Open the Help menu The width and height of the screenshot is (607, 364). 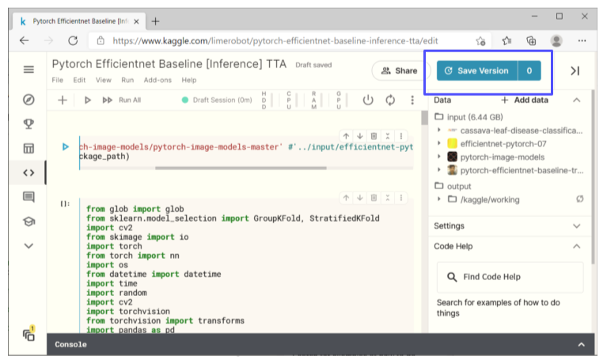click(189, 80)
